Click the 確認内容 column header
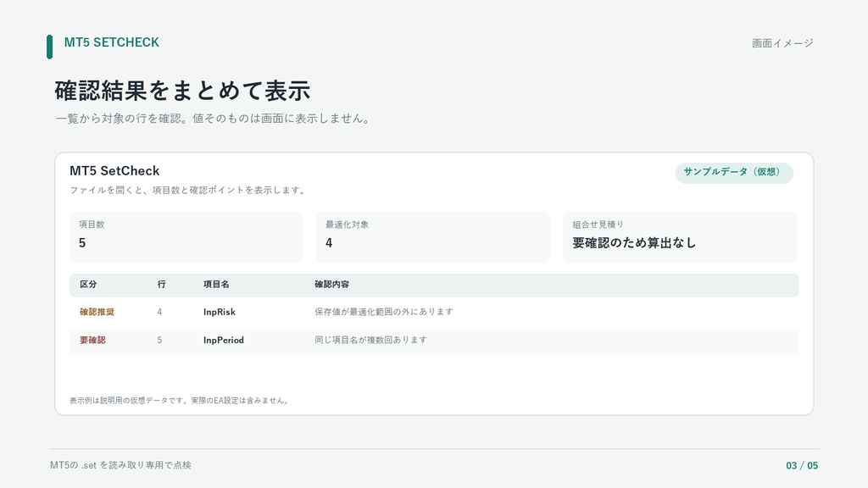Screen dimensions: 868x488 331,285
